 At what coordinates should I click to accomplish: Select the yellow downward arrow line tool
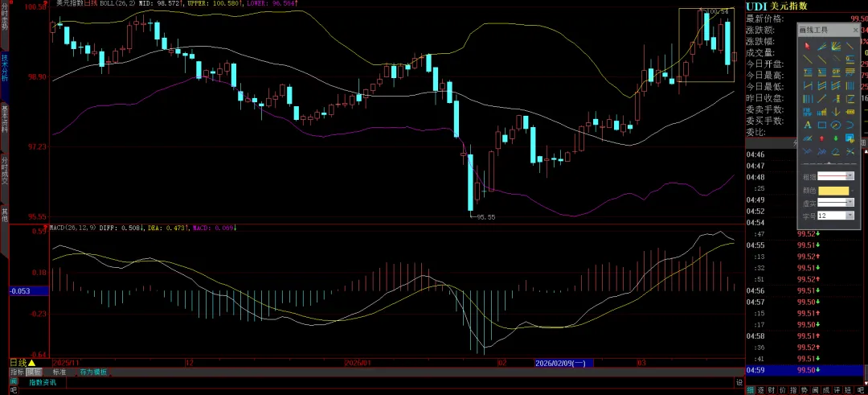(836, 112)
